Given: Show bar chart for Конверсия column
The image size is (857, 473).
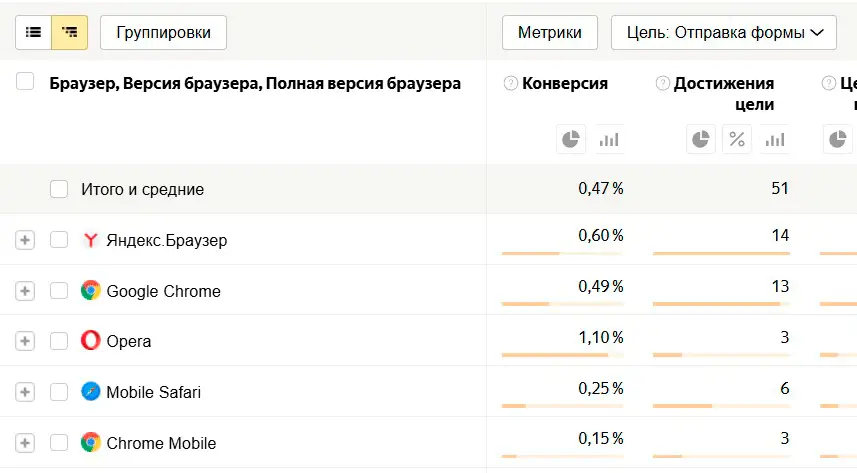Looking at the screenshot, I should 608,139.
